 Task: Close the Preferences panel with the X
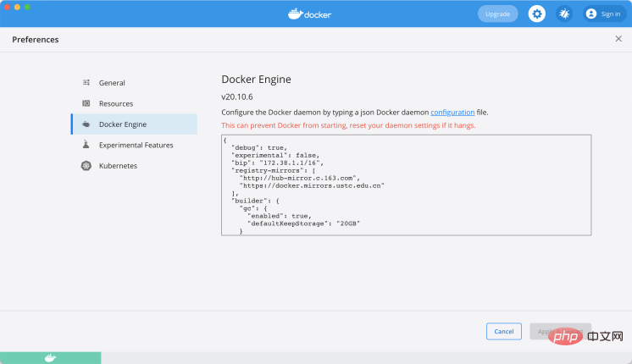pyautogui.click(x=618, y=39)
